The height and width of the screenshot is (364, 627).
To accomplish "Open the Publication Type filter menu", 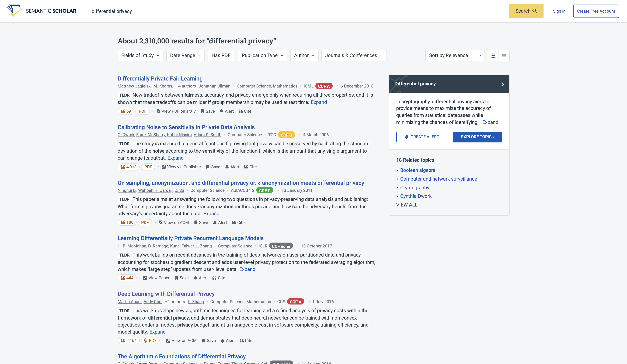I will click(x=262, y=55).
